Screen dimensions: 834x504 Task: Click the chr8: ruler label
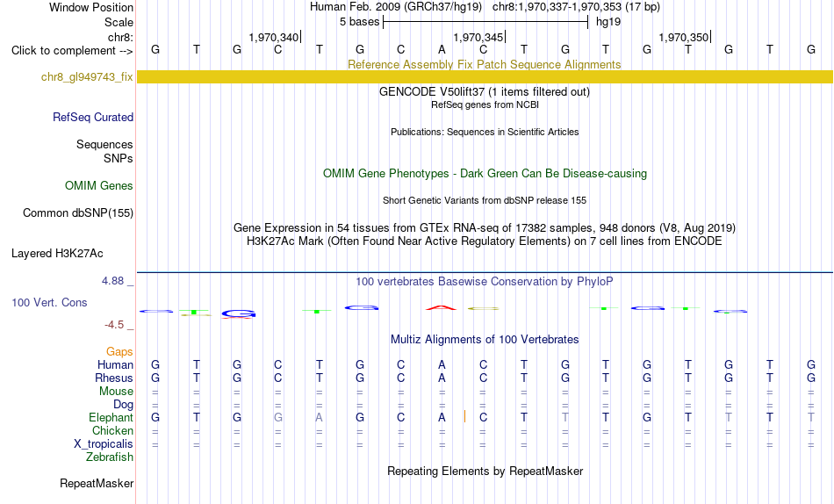tap(120, 37)
